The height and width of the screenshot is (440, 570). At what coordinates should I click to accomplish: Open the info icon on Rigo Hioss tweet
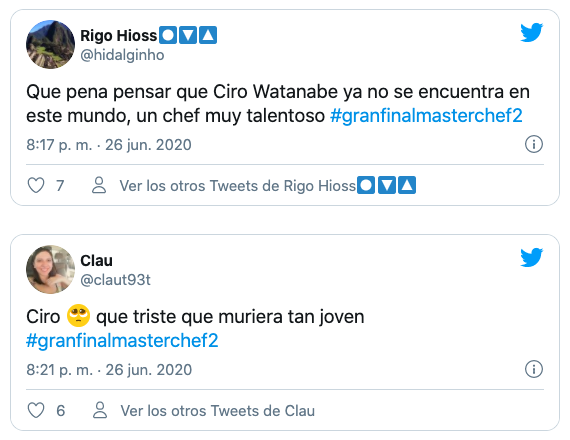[534, 144]
